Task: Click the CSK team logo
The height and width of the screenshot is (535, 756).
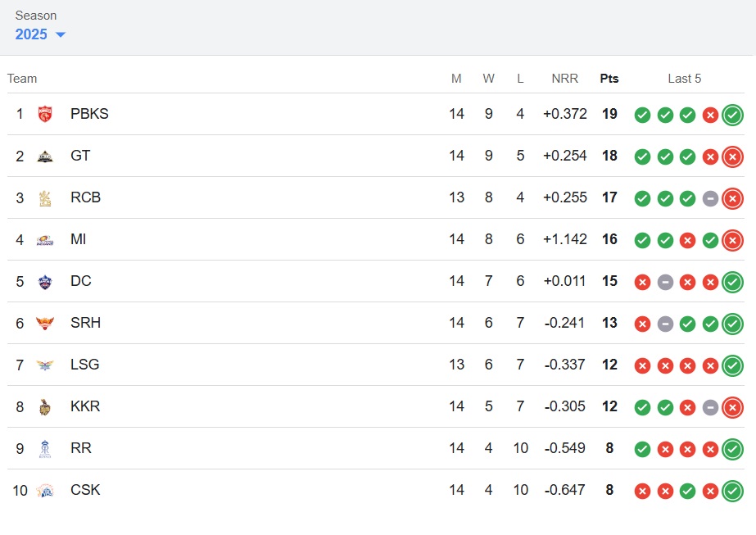Action: pyautogui.click(x=46, y=491)
